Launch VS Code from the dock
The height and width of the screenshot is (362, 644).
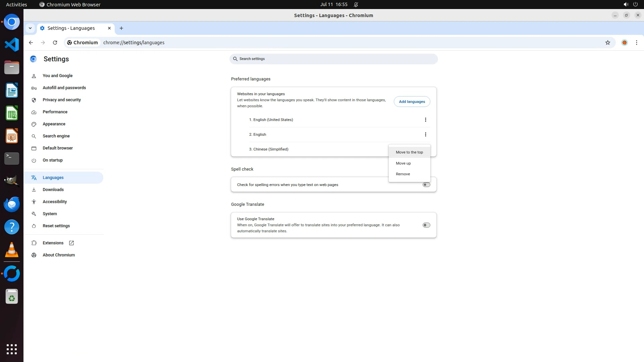[x=12, y=45]
